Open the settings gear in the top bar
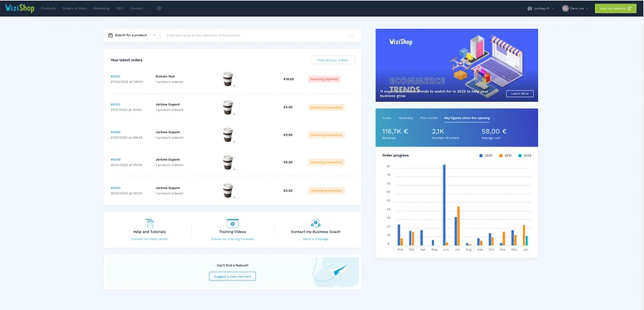The height and width of the screenshot is (310, 644). [x=159, y=8]
